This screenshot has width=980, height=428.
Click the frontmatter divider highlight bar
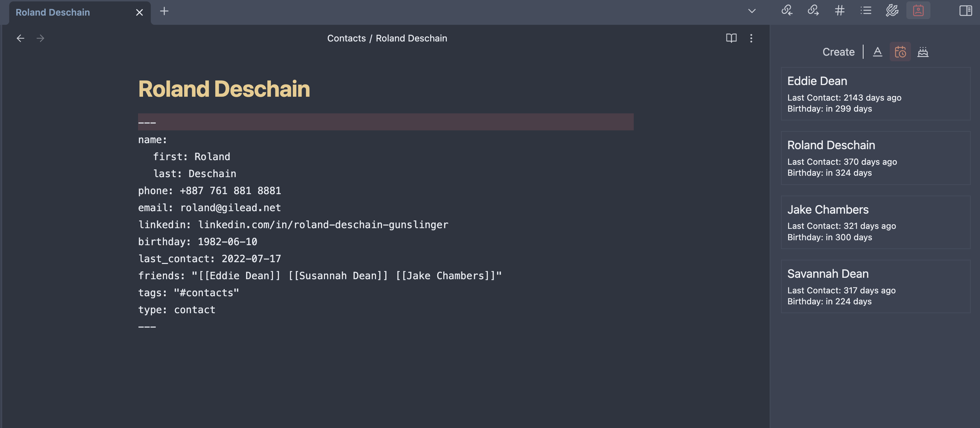click(x=386, y=122)
